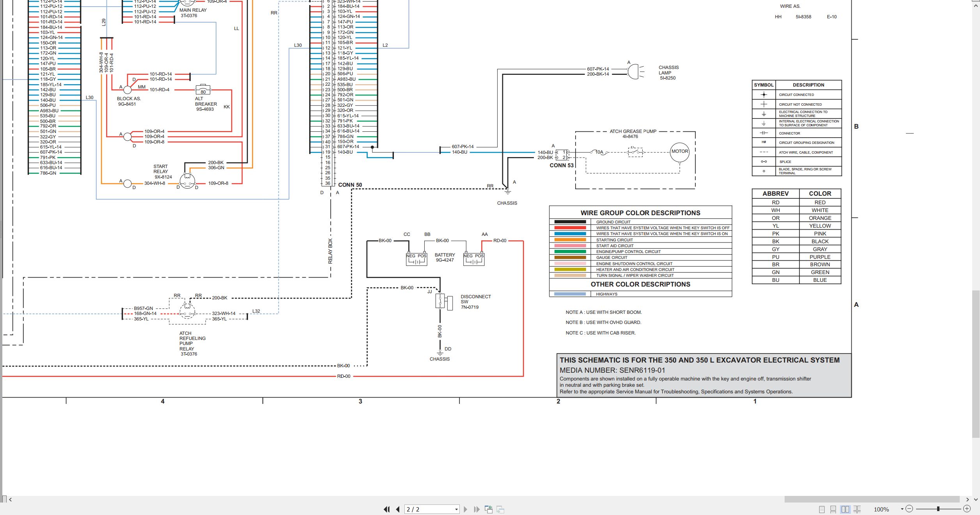
Task: Click the 5I-8358 wire assembly number
Action: click(x=803, y=17)
